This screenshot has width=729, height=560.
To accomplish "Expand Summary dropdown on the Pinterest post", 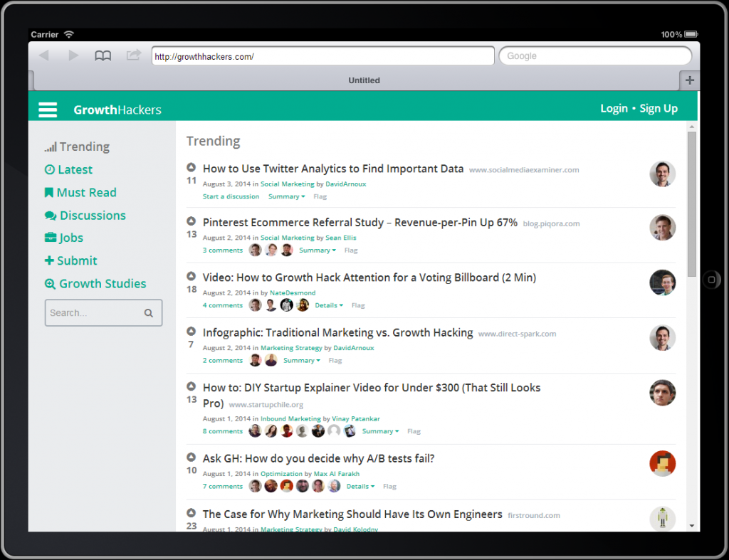I will click(317, 250).
